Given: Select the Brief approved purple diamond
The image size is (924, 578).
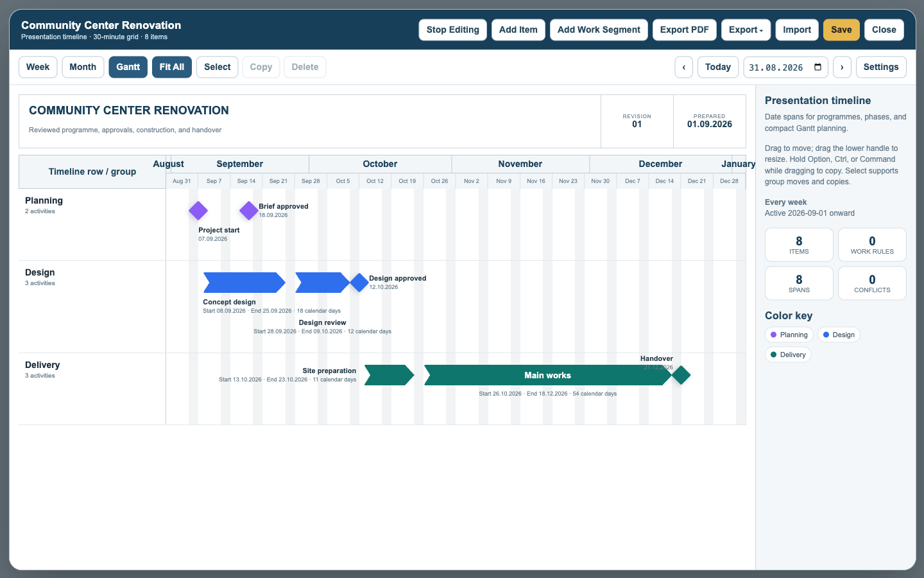Looking at the screenshot, I should tap(248, 211).
